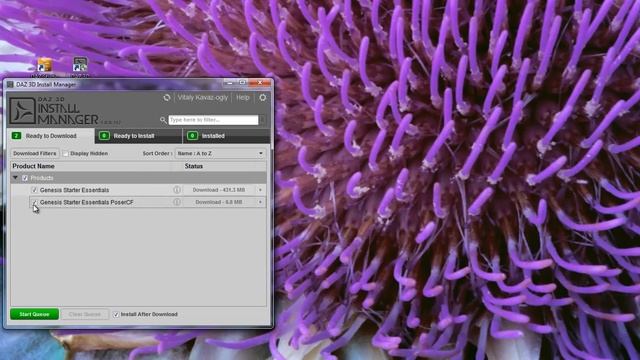Collapse the Products group triangle
The width and height of the screenshot is (640, 360).
(x=16, y=178)
